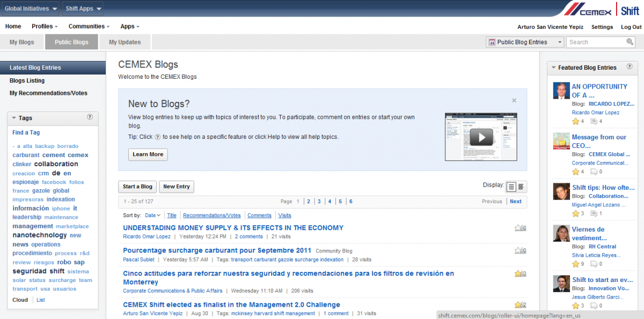Go to page 6
Screen dimensions: 644x319
(x=351, y=202)
